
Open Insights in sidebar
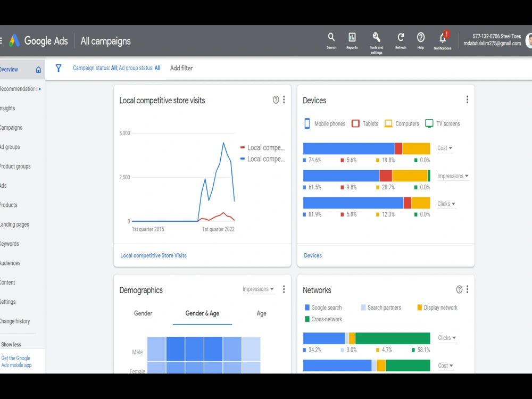pos(7,108)
